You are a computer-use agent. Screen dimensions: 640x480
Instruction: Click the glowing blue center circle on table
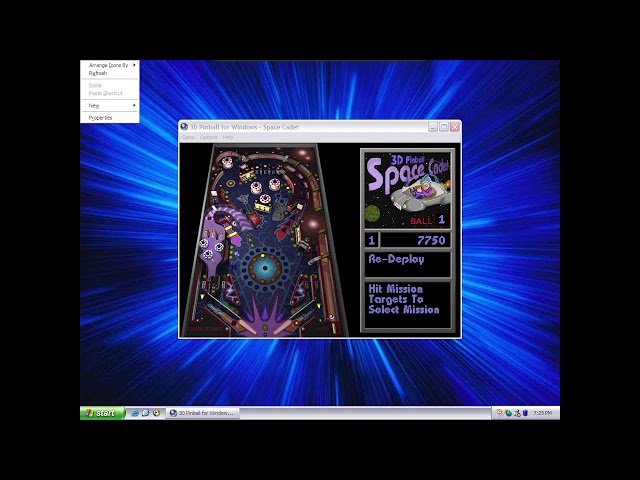[265, 268]
